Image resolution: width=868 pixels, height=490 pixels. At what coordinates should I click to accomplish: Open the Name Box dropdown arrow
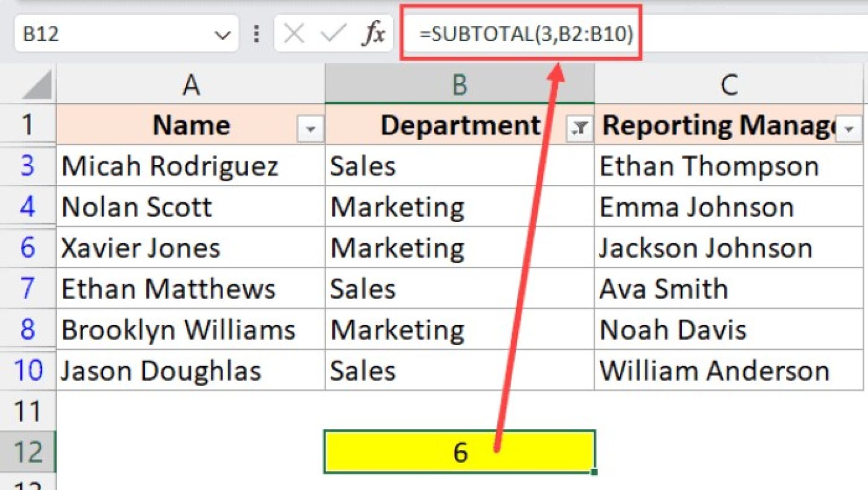pos(223,34)
